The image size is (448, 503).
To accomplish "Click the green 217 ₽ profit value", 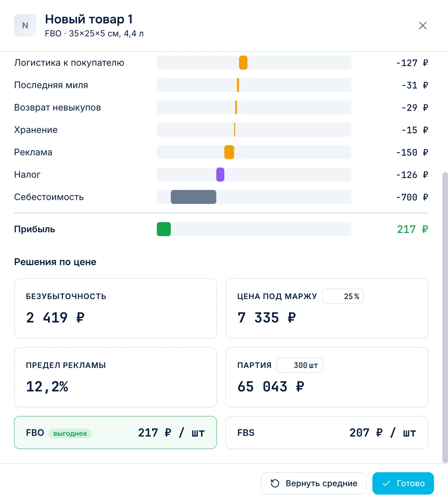I will click(x=413, y=229).
